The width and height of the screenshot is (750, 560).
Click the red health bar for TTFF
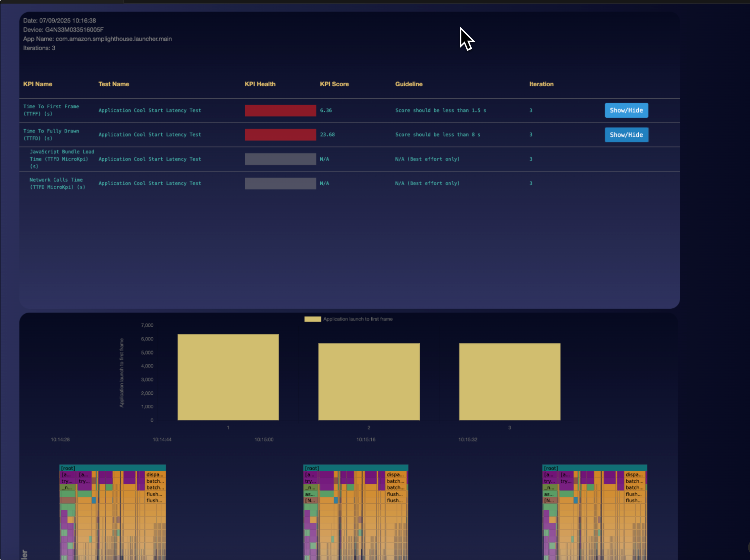point(280,111)
